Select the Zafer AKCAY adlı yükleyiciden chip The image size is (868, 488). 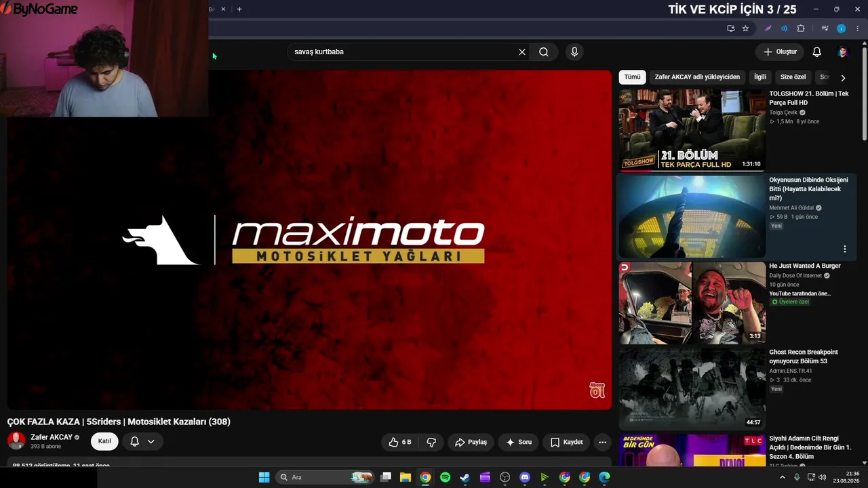697,77
